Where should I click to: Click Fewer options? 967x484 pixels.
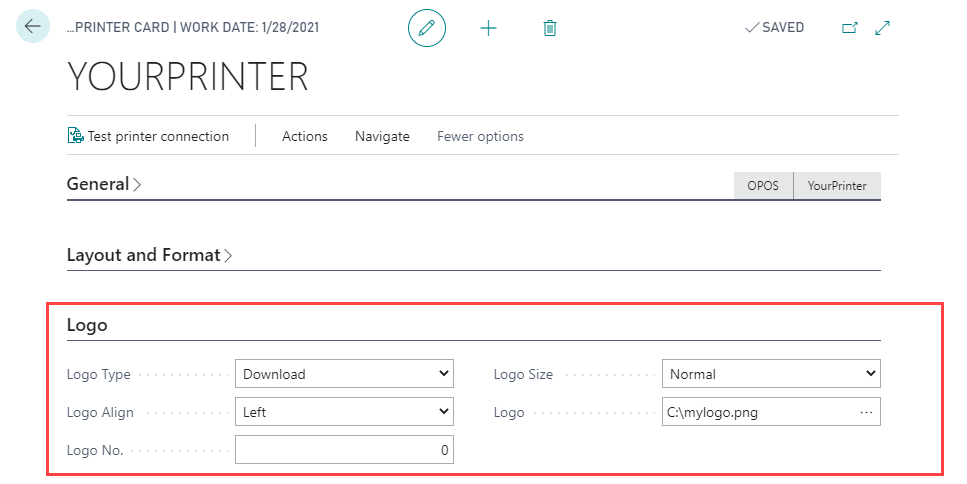pyautogui.click(x=480, y=136)
